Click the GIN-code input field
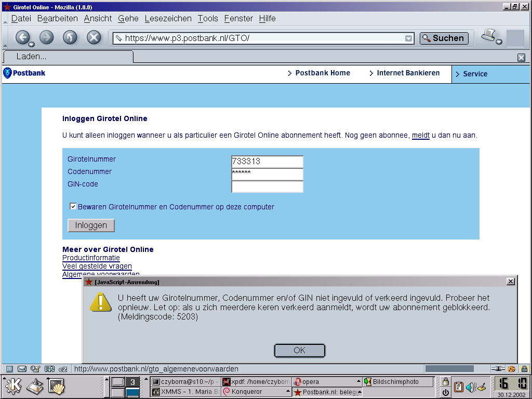The image size is (532, 399). click(x=267, y=187)
